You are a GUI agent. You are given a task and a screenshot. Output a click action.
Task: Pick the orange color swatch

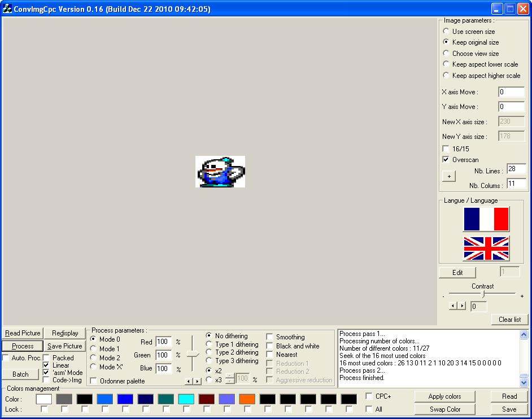tap(247, 399)
